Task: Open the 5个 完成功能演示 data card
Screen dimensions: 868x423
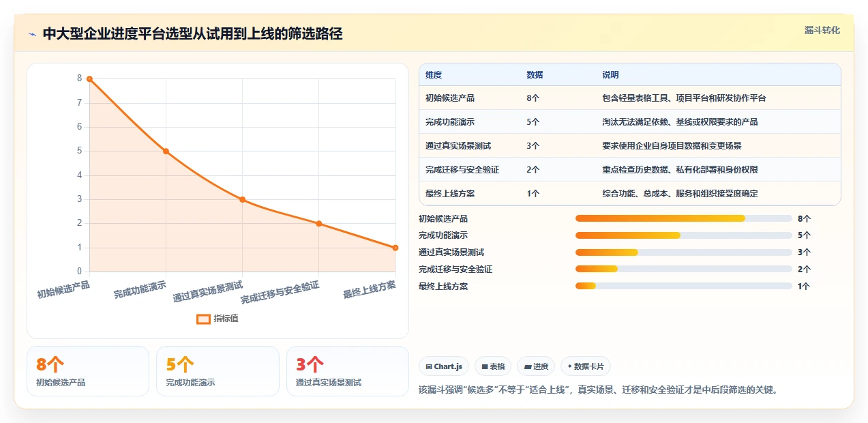Action: [218, 371]
